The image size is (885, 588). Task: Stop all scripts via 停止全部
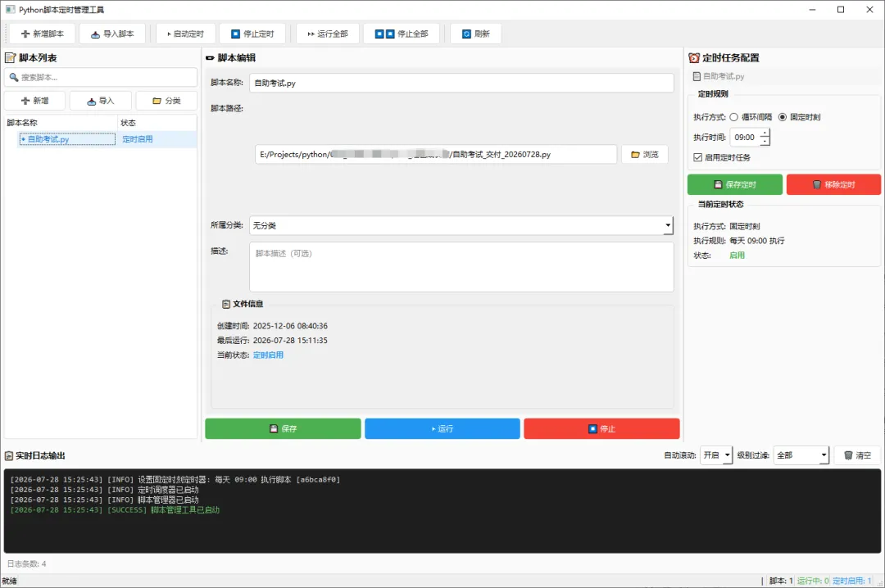click(x=402, y=34)
